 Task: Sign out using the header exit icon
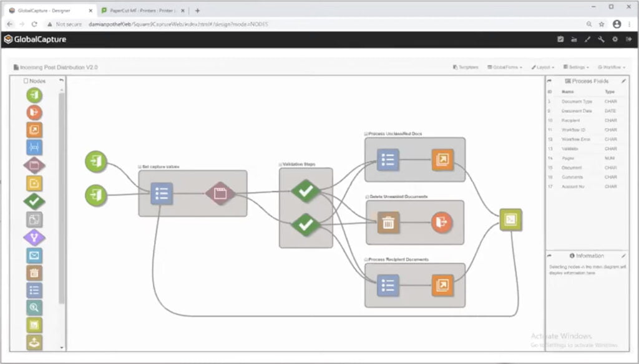pyautogui.click(x=629, y=39)
